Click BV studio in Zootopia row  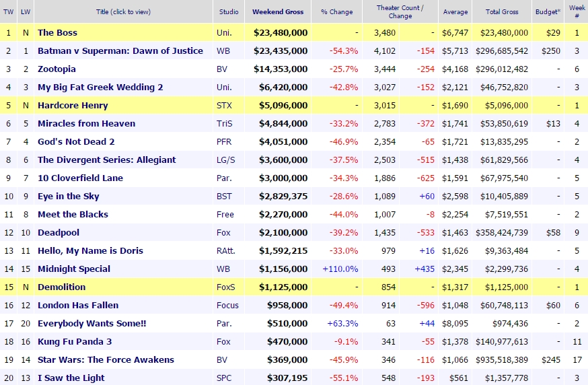click(222, 69)
